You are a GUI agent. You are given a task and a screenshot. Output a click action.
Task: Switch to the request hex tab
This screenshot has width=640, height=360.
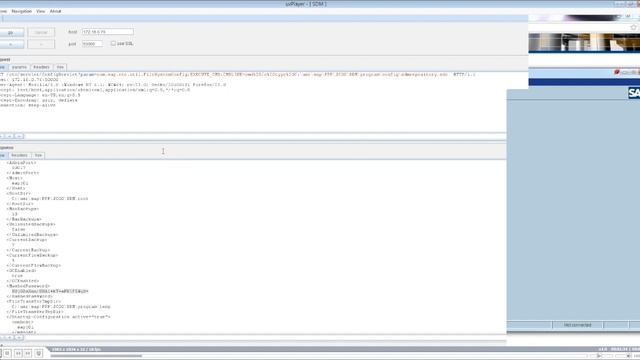point(60,67)
